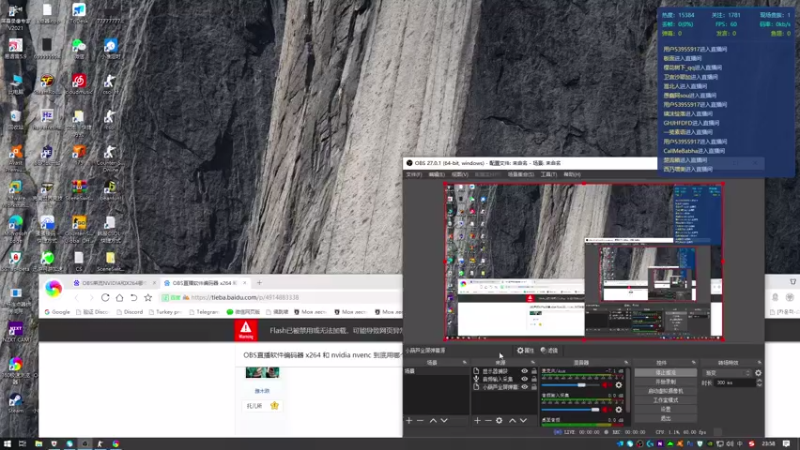Open the 麦克风/Aux mixer settings gear

pyautogui.click(x=619, y=385)
